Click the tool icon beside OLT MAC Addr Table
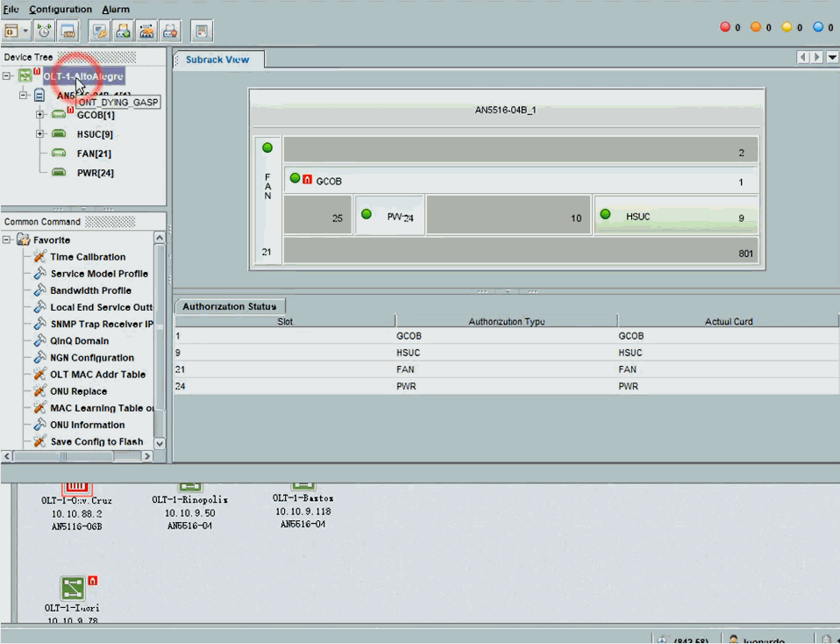The height and width of the screenshot is (644, 840). pos(39,374)
